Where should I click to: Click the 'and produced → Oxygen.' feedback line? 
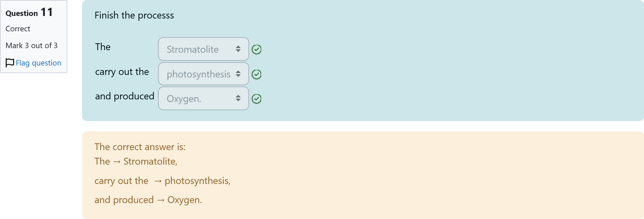point(148,200)
